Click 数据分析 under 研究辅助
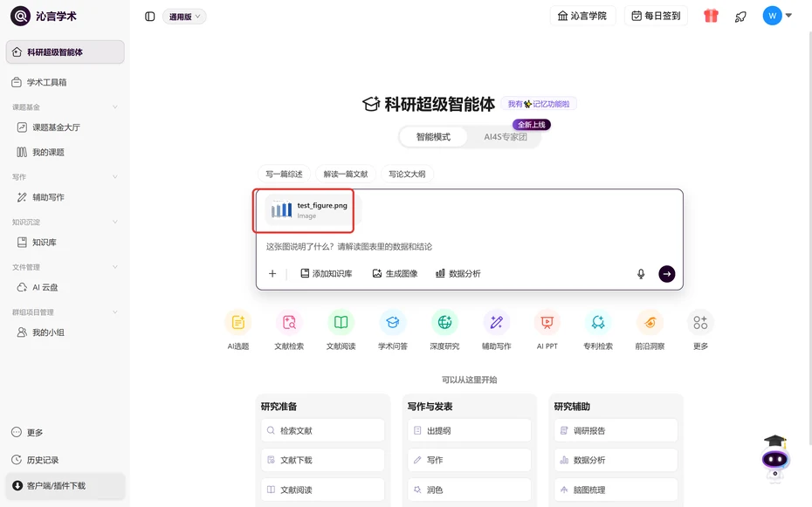This screenshot has height=507, width=812. tap(616, 460)
